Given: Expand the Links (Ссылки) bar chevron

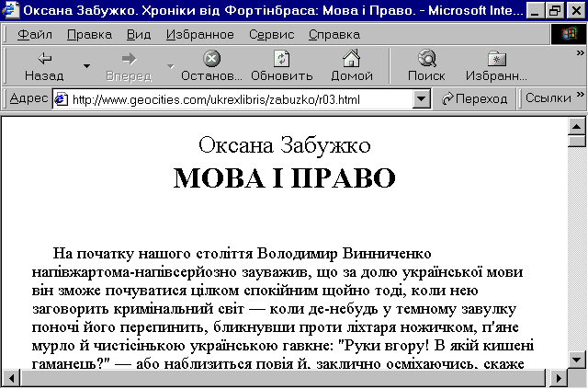Looking at the screenshot, I should pyautogui.click(x=580, y=95).
